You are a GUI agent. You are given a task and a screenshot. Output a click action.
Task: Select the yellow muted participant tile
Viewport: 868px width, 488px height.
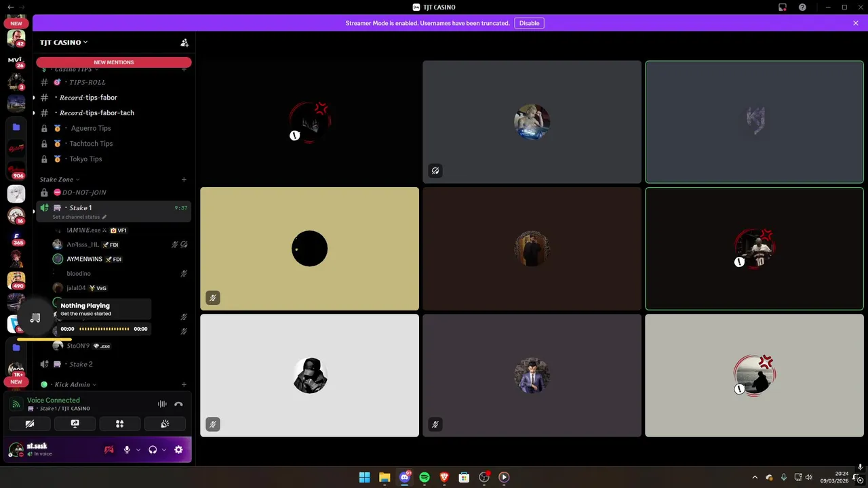point(310,249)
